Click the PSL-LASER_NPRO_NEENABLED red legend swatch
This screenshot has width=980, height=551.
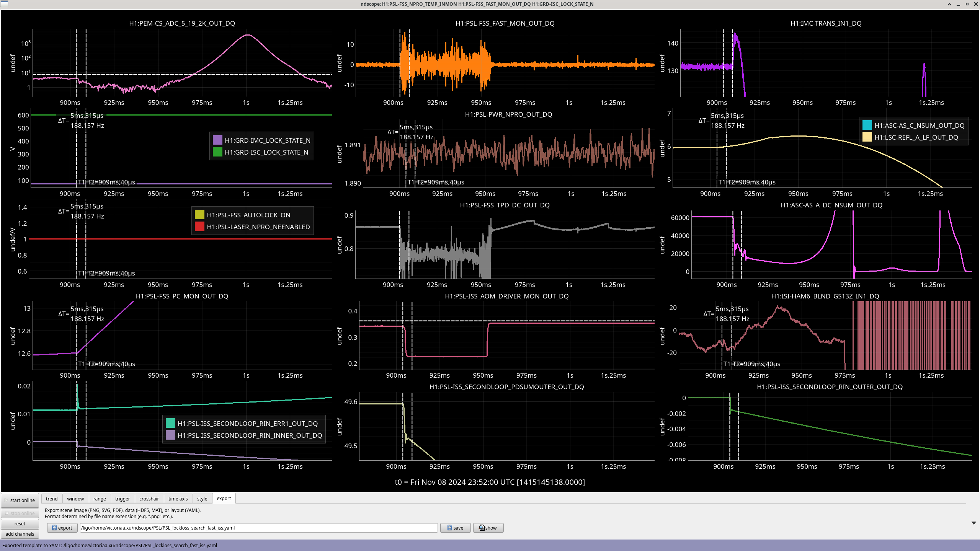[199, 227]
